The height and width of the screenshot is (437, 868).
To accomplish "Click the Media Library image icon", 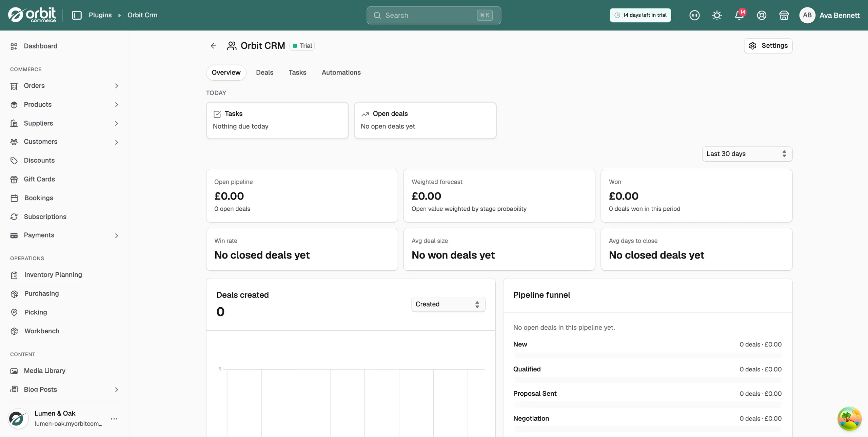I will click(x=14, y=371).
